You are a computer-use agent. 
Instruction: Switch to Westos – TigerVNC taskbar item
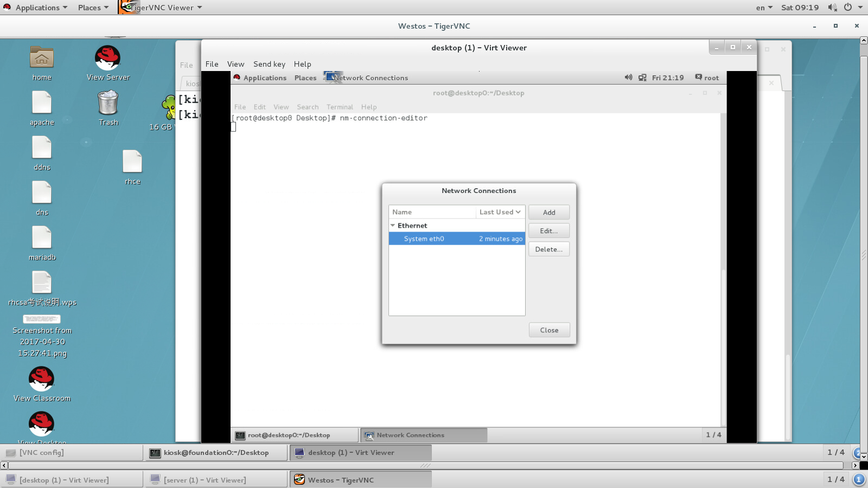point(361,480)
